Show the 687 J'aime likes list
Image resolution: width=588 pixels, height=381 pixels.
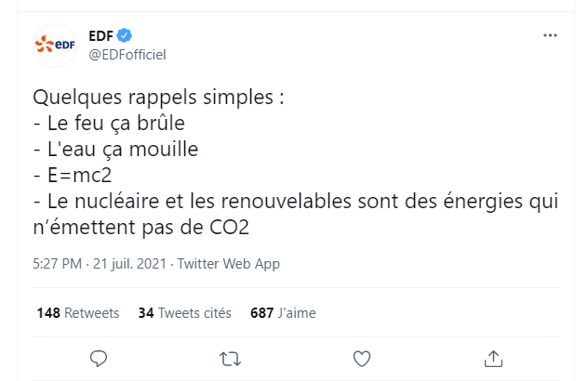[x=283, y=312]
